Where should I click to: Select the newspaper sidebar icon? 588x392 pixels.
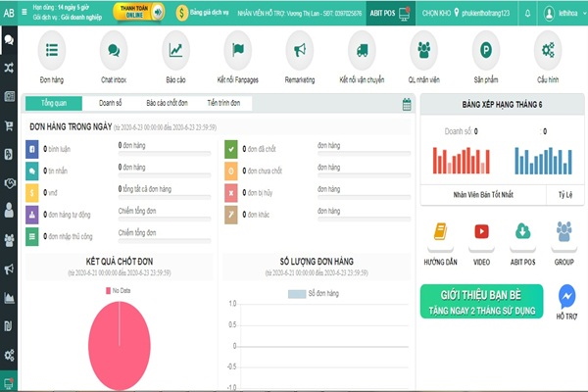pos(9,96)
